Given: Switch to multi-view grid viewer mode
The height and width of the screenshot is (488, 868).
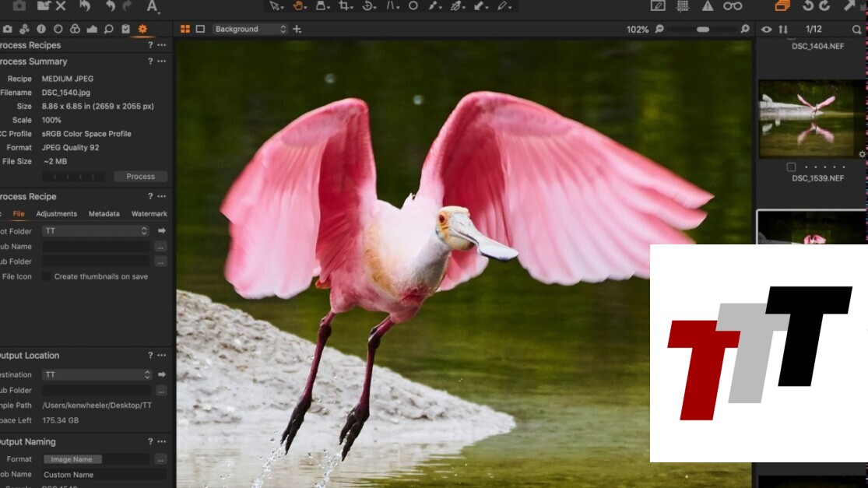Looking at the screenshot, I should (x=185, y=29).
